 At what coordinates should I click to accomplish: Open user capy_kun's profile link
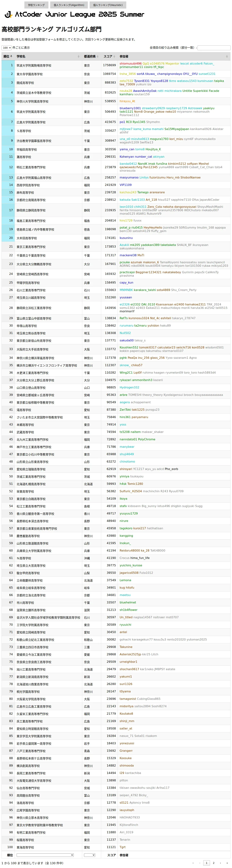[127, 282]
